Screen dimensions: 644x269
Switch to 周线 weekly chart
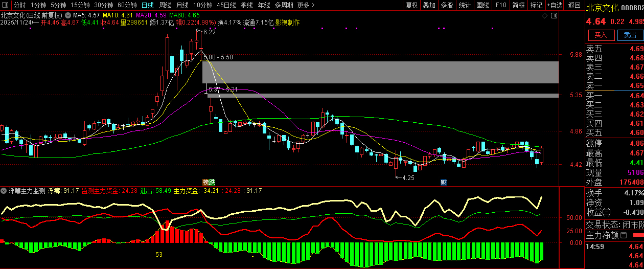[165, 5]
